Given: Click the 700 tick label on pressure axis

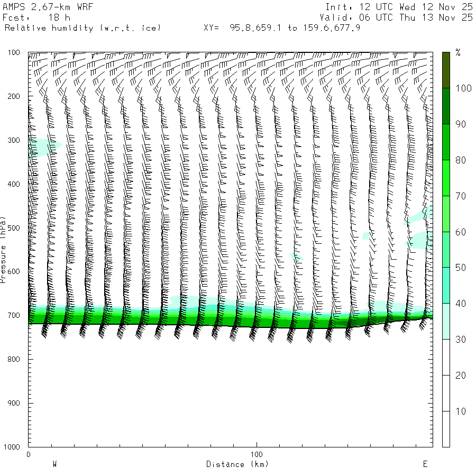Looking at the screenshot, I should coord(14,316).
